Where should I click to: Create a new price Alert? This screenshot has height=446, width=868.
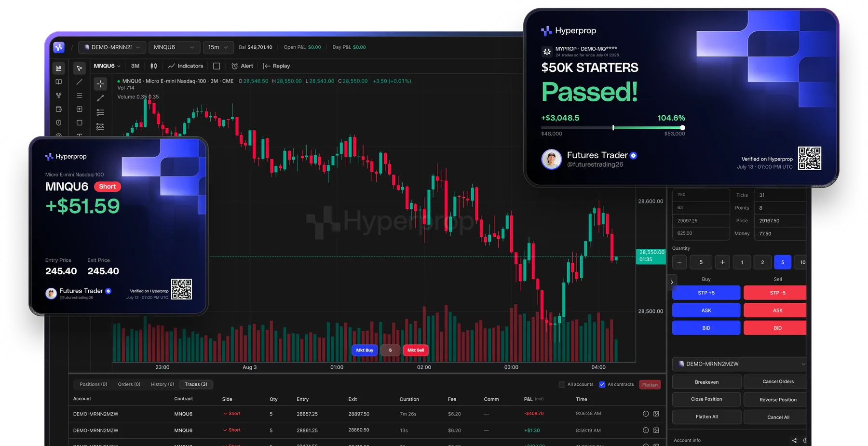243,66
